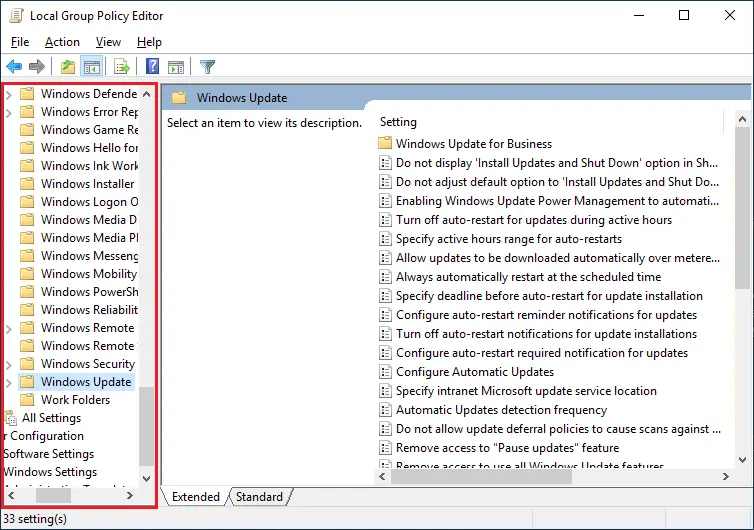Select 'Remove access to "Pause updates" feature'
Viewport: 754px width, 530px height.
pos(507,448)
